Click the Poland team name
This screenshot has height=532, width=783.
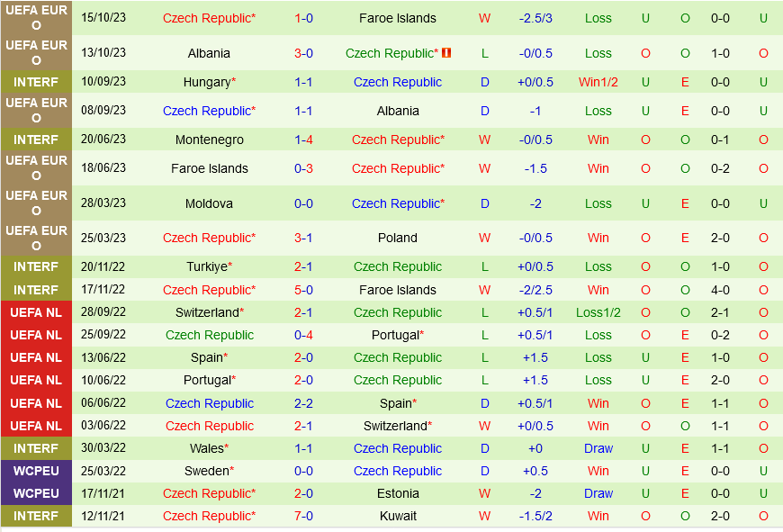[x=398, y=238]
